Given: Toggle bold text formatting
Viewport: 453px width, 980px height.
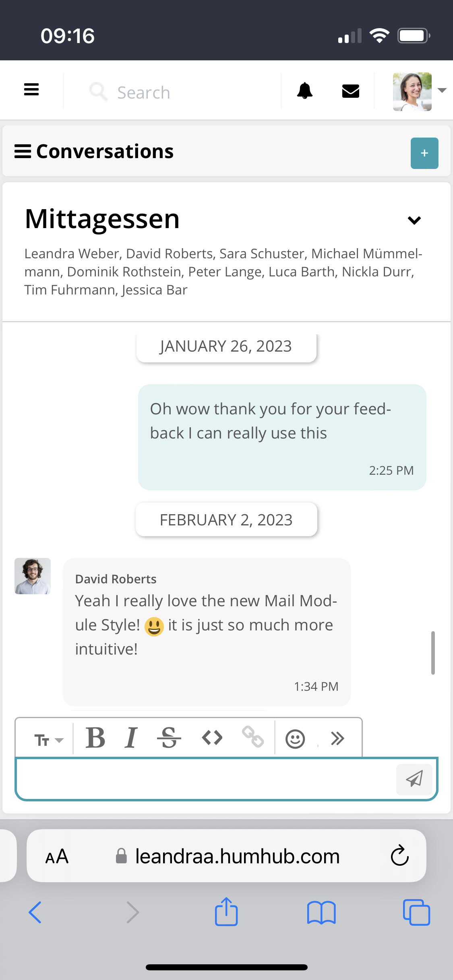Looking at the screenshot, I should pyautogui.click(x=96, y=738).
